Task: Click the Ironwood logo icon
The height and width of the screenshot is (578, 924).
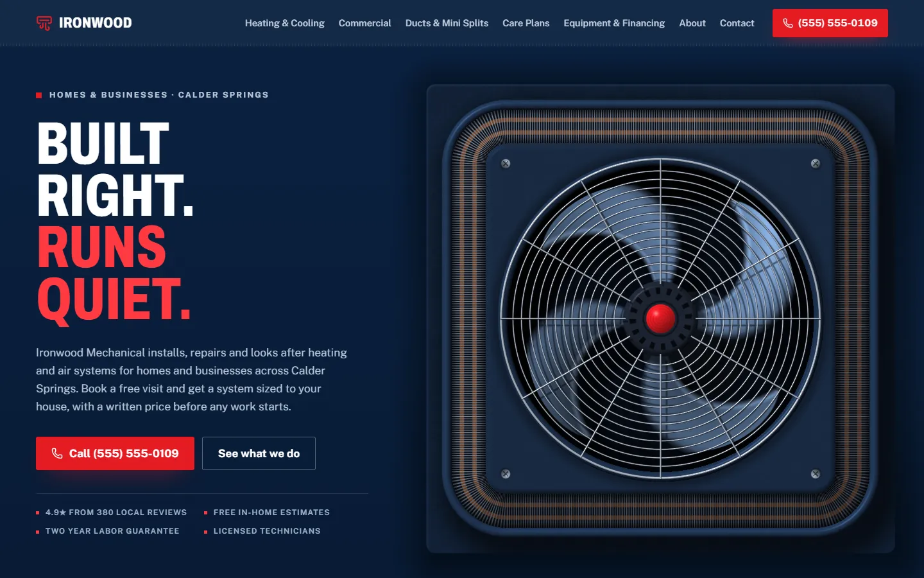Action: (x=44, y=23)
